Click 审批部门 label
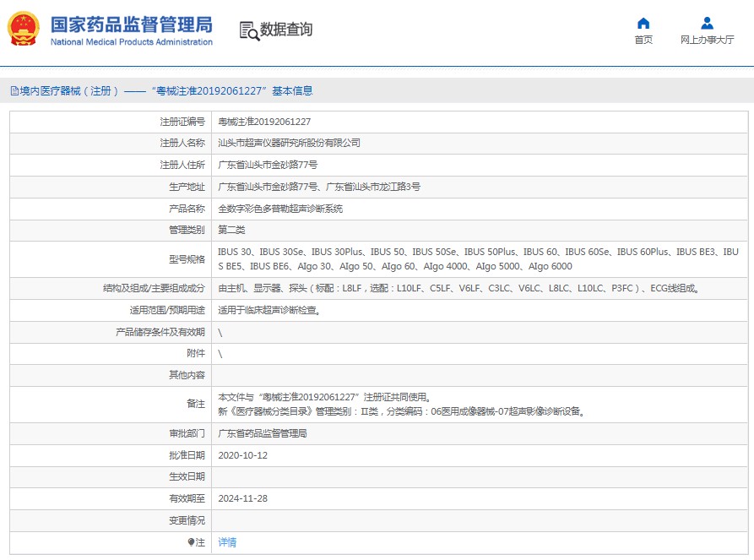 tap(187, 433)
